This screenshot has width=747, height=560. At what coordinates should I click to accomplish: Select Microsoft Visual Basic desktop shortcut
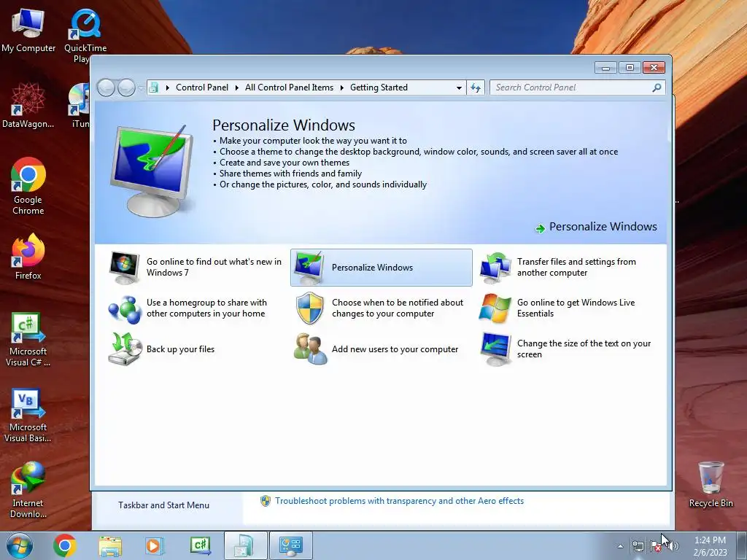click(x=28, y=415)
